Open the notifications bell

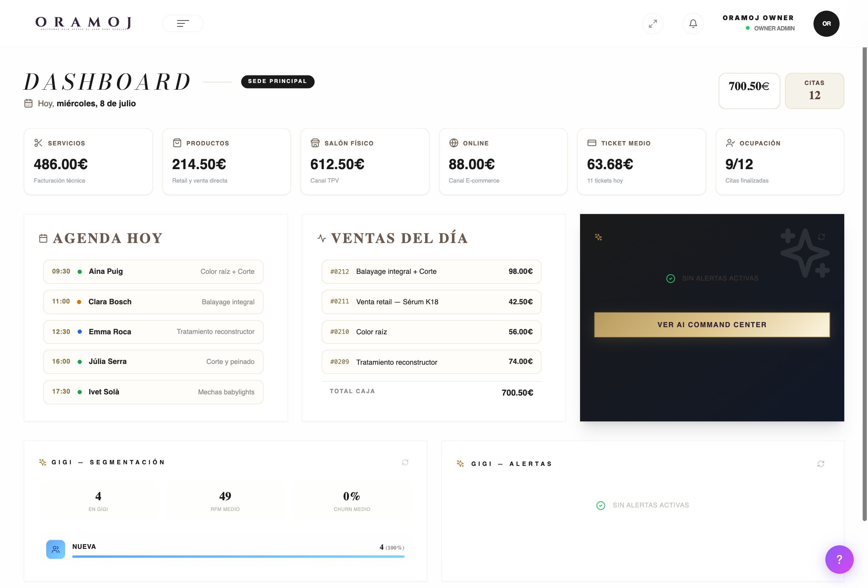coord(693,24)
